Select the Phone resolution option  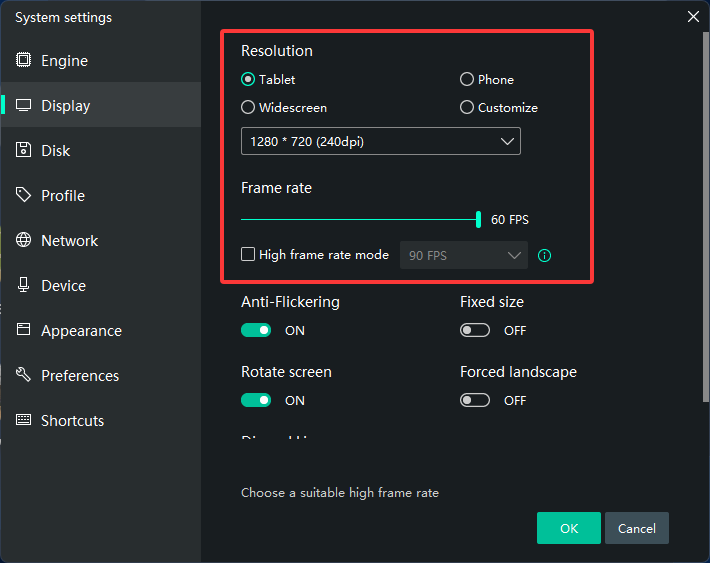tap(467, 80)
